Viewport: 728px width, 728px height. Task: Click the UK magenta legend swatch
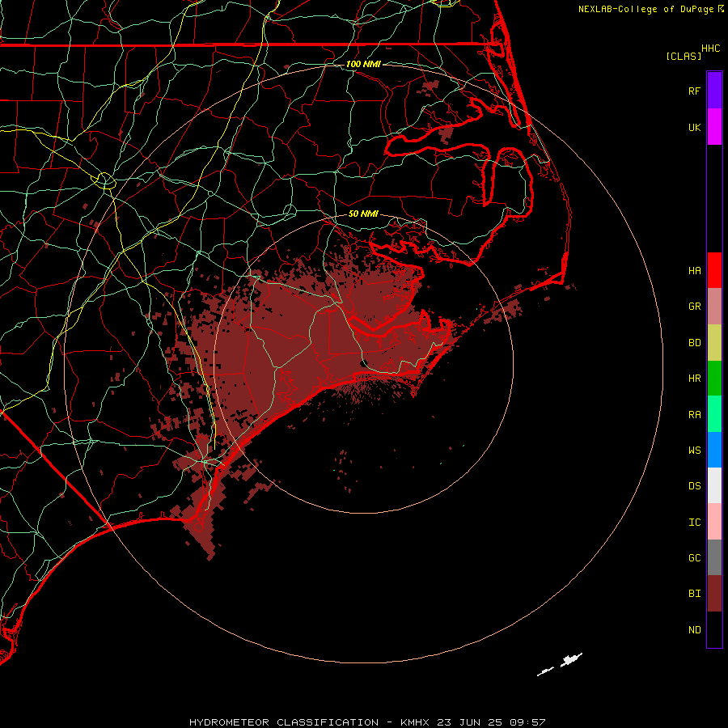coord(714,127)
